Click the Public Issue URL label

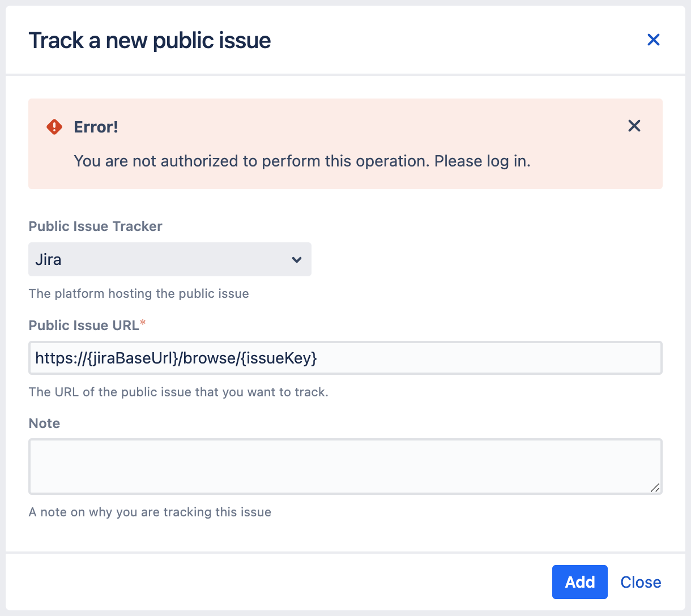point(84,326)
